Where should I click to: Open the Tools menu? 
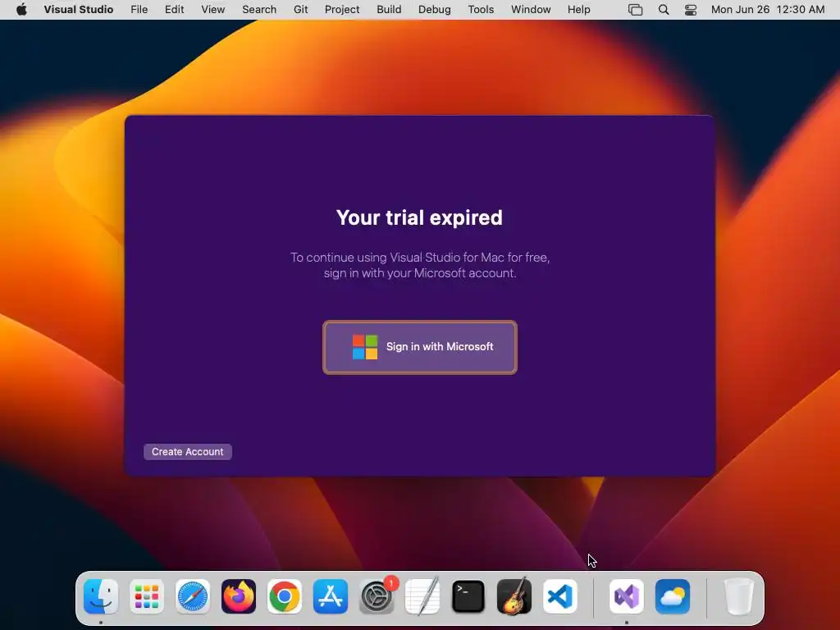pos(481,10)
